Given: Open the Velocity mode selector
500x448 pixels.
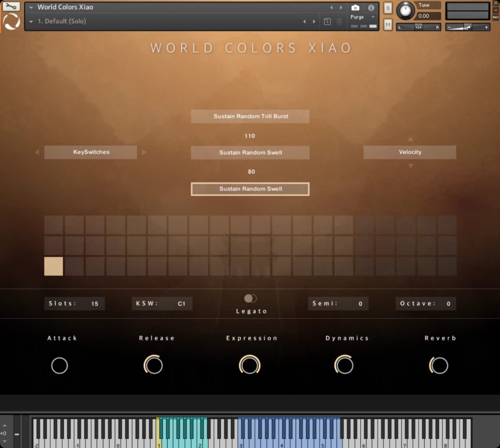Looking at the screenshot, I should coord(410,152).
